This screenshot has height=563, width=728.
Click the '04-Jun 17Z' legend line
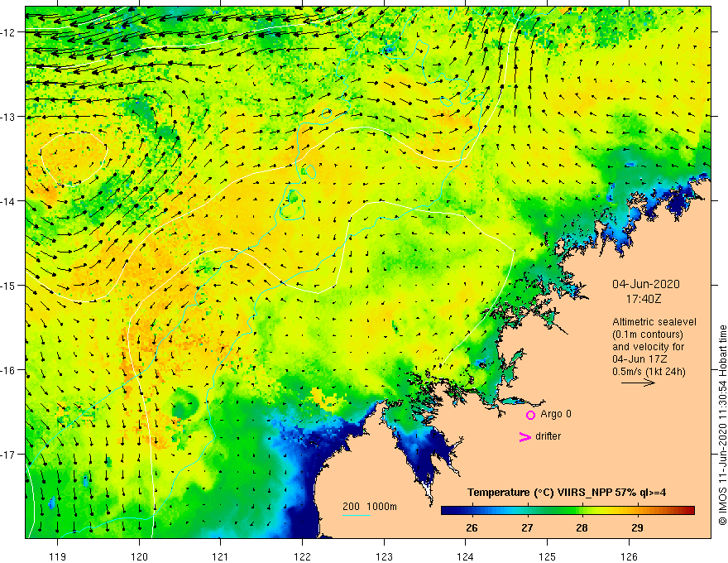(639, 359)
